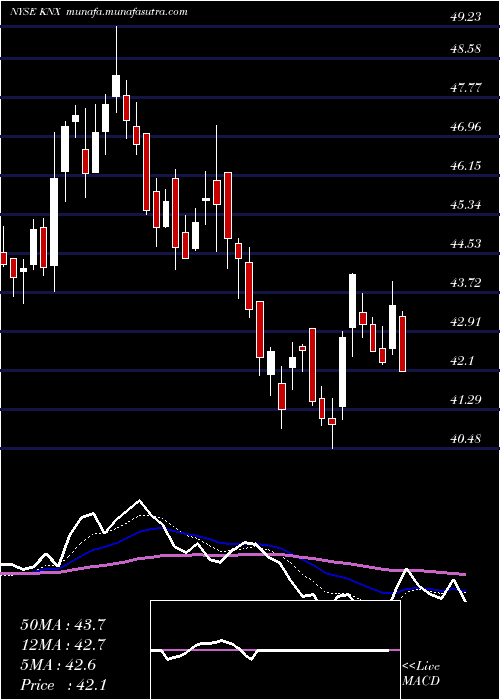Select the 46.15 price axis label
Viewport: 500px width, 700px height.
click(465, 166)
